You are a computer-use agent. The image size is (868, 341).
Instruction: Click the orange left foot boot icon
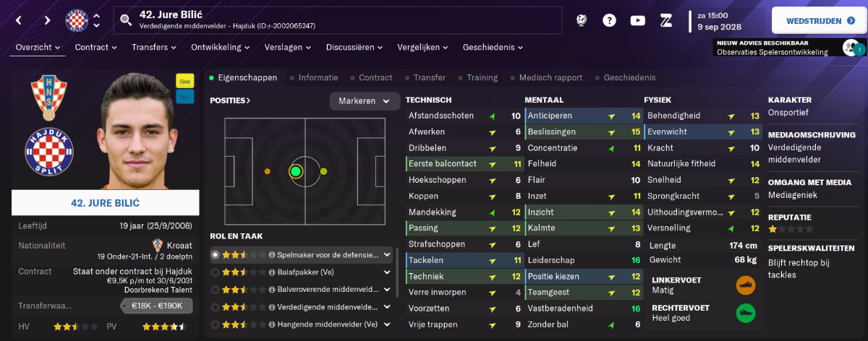pyautogui.click(x=746, y=285)
